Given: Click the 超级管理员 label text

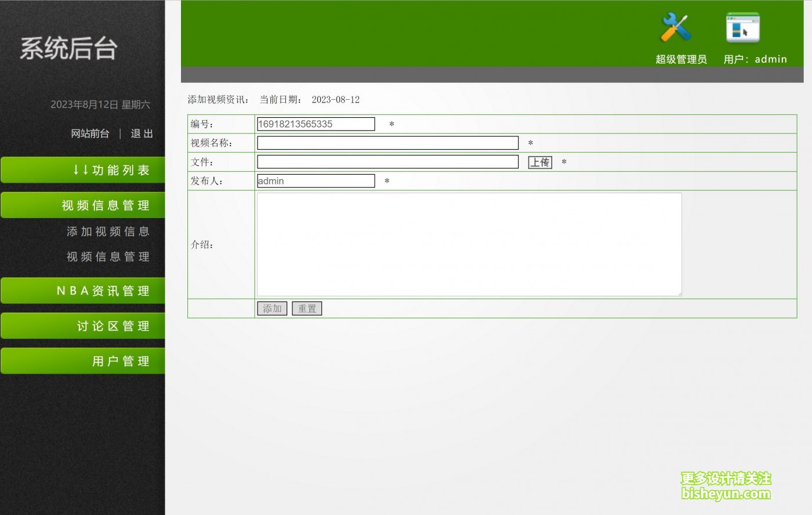Looking at the screenshot, I should pos(681,59).
